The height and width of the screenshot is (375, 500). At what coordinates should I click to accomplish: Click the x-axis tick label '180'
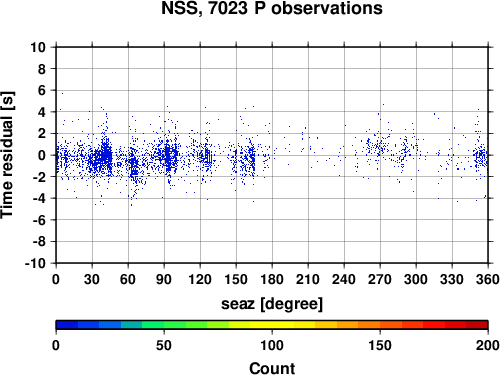[x=272, y=279]
